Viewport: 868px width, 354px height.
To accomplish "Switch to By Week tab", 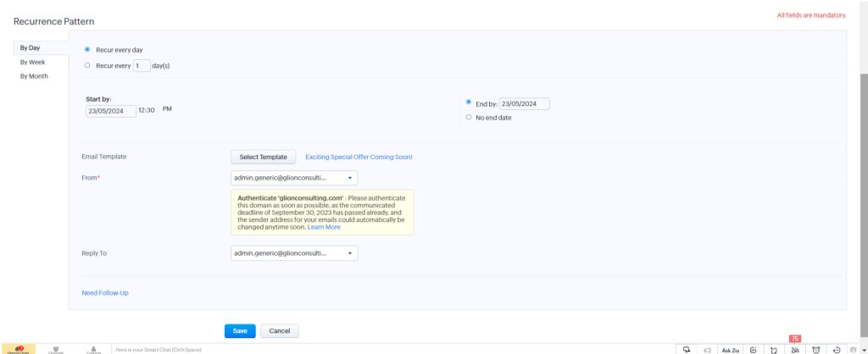I will click(x=33, y=62).
